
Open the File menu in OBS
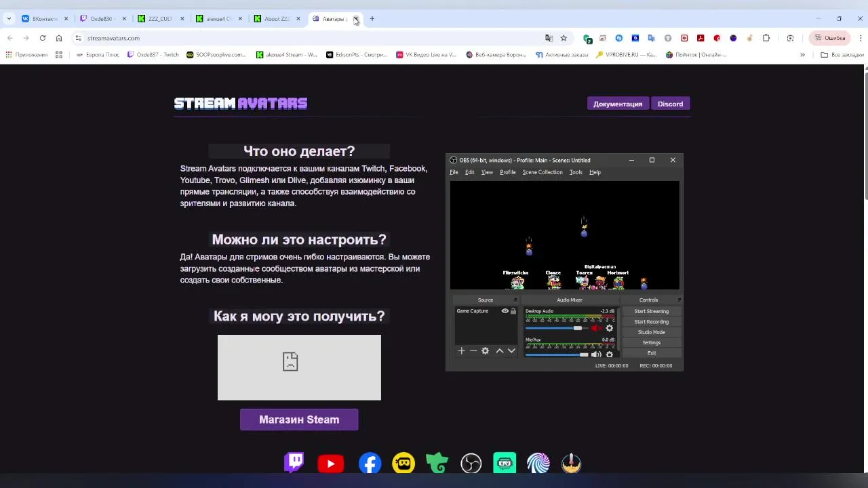coord(454,172)
